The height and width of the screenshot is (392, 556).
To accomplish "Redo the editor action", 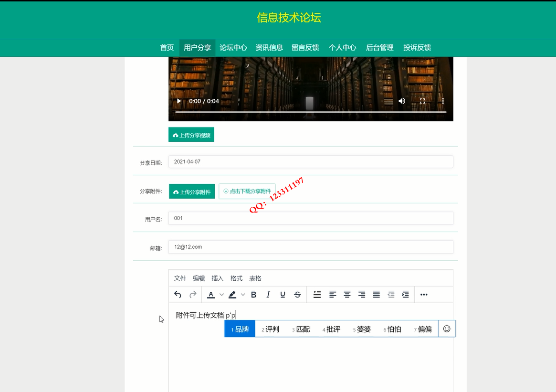I will coord(193,295).
